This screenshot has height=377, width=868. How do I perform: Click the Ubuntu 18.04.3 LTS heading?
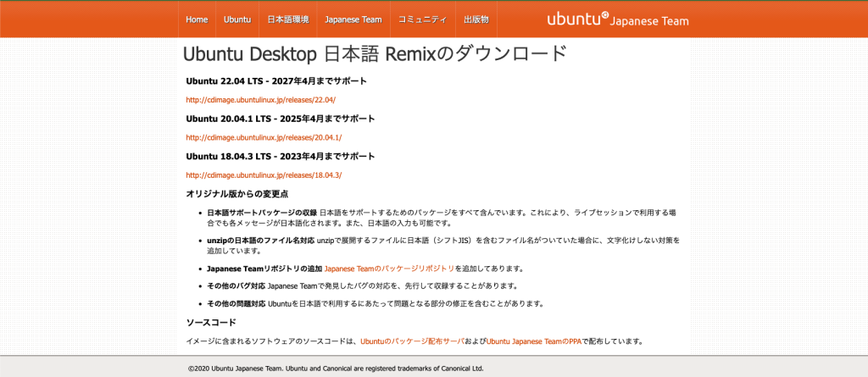280,157
